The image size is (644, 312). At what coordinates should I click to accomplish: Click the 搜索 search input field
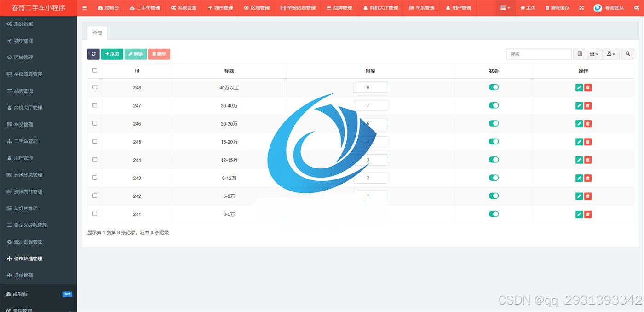pos(539,54)
